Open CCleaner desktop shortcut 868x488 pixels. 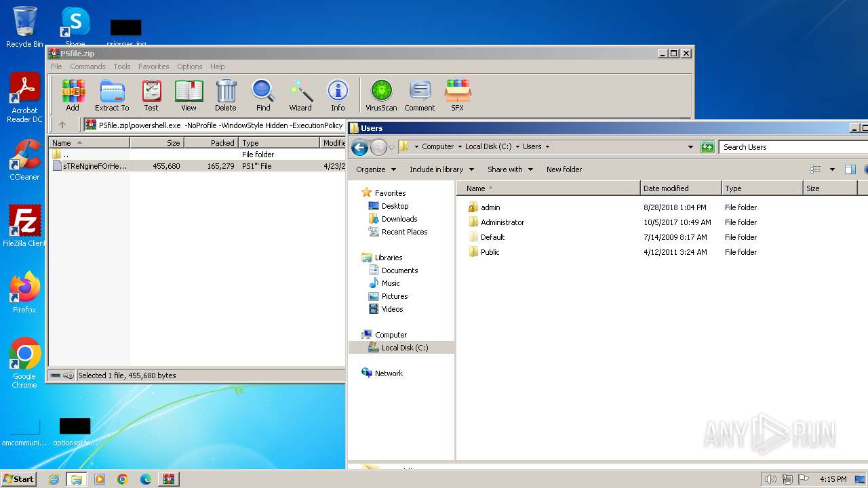pyautogui.click(x=24, y=160)
